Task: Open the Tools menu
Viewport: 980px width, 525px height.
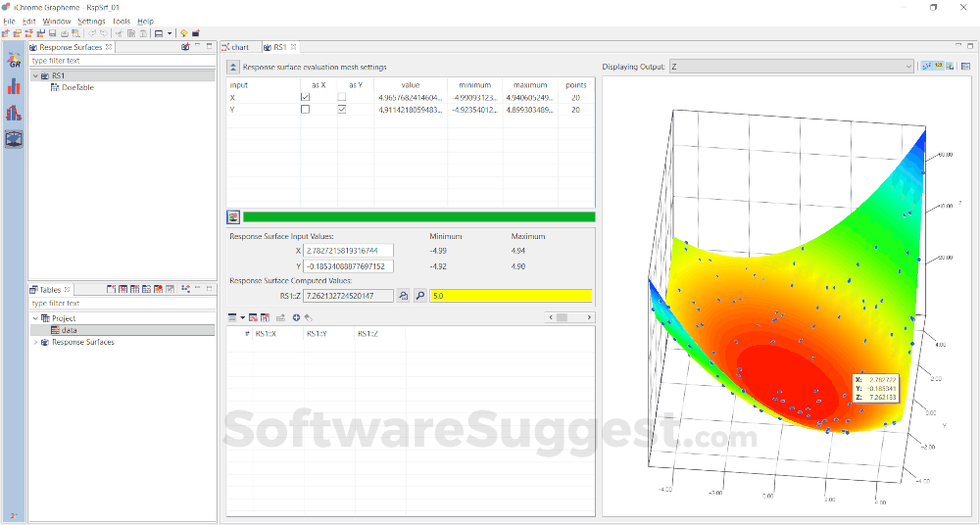Action: coord(122,22)
